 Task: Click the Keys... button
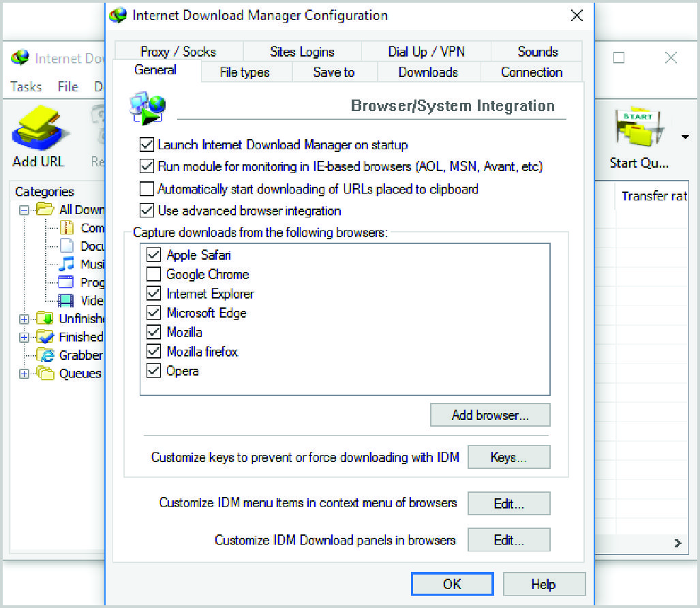(x=509, y=457)
